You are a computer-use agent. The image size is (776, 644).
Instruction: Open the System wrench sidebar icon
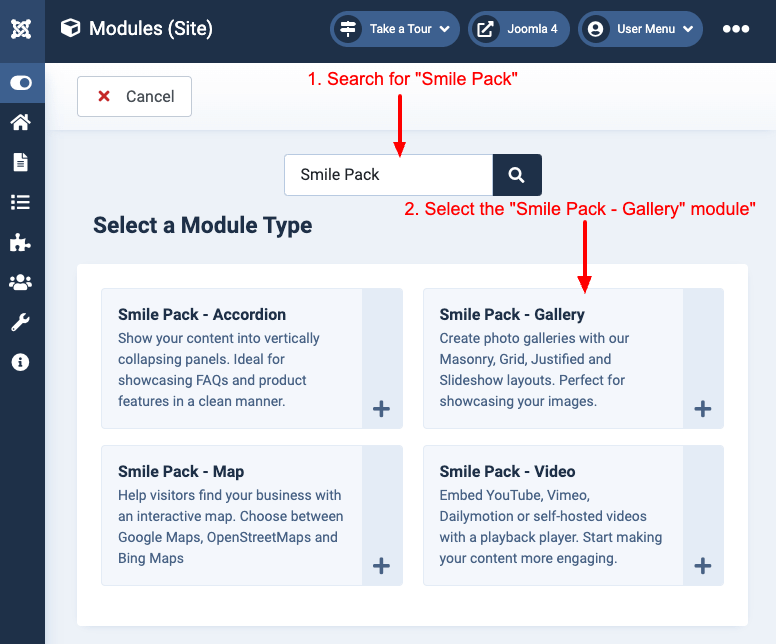[20, 322]
